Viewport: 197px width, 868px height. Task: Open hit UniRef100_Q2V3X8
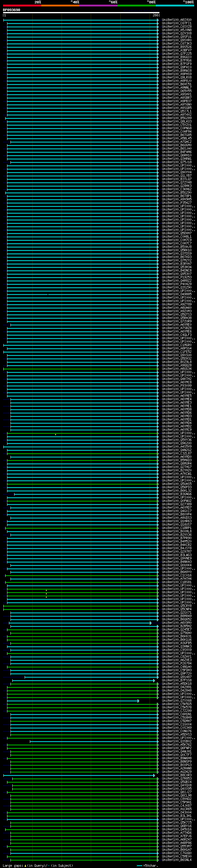pyautogui.click(x=177, y=33)
